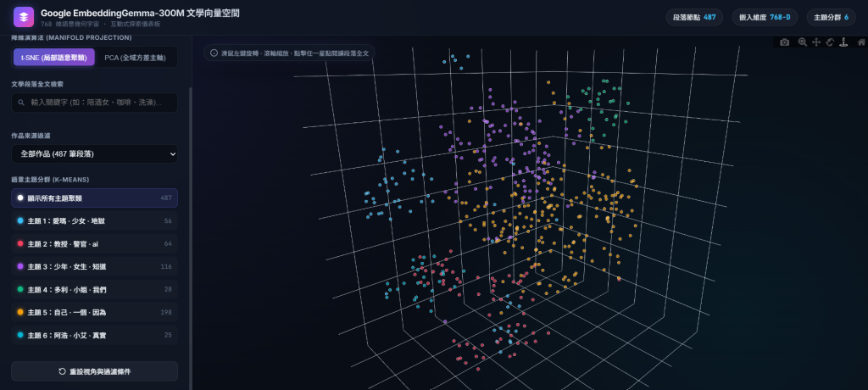
Task: Click the search magnifier icon in keyword field
Action: [x=21, y=103]
